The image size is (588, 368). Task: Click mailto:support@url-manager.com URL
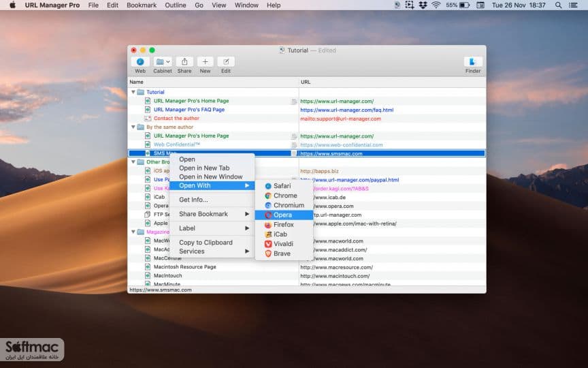click(340, 119)
